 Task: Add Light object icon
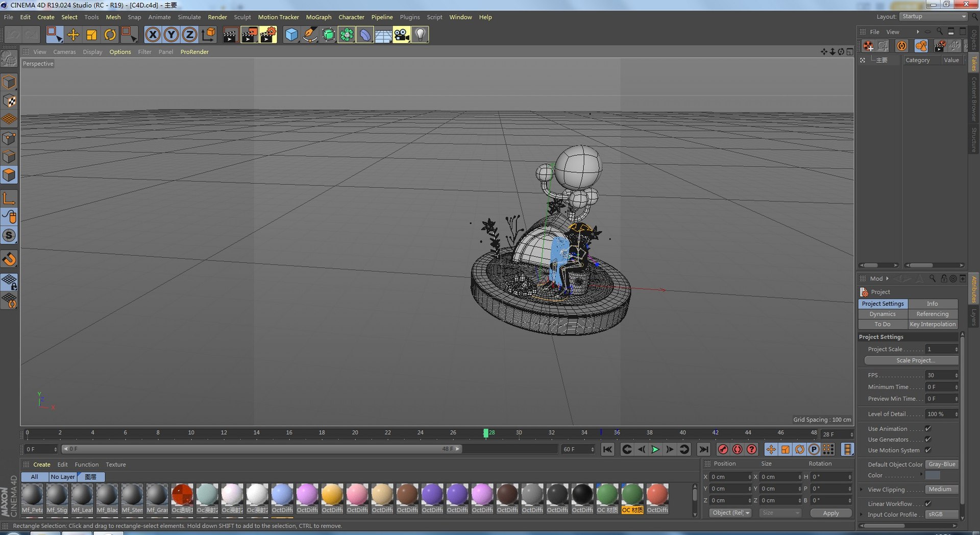pos(420,35)
